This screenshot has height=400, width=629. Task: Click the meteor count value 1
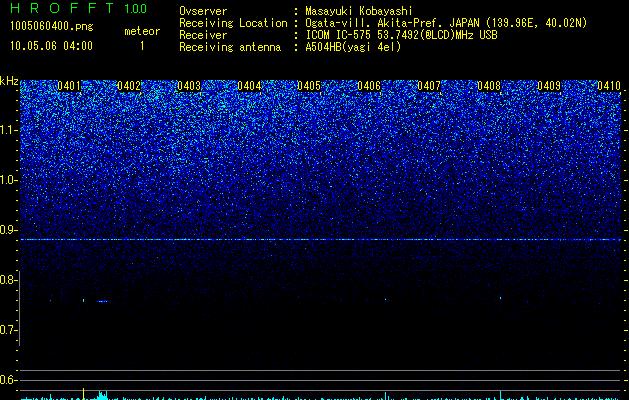pyautogui.click(x=142, y=46)
